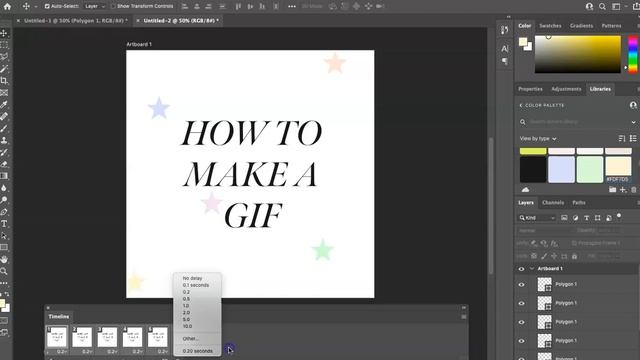Expand the library search filter chevron
The image size is (640, 360).
tap(633, 122)
